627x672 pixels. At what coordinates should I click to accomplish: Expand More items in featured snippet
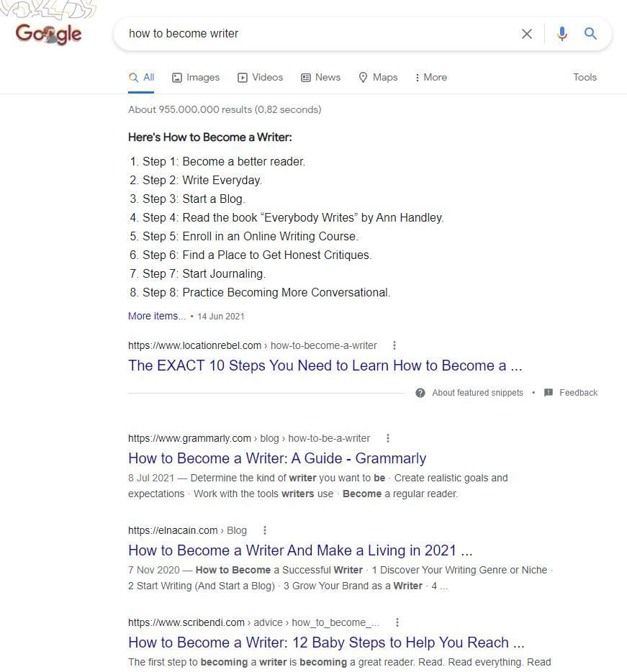pyautogui.click(x=157, y=316)
